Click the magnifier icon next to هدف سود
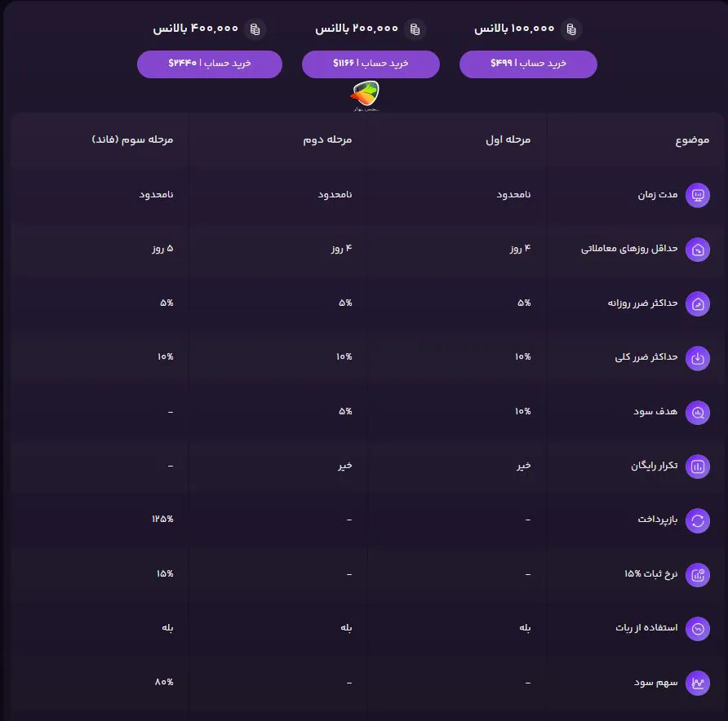Viewport: 728px width, 721px height. pyautogui.click(x=698, y=412)
